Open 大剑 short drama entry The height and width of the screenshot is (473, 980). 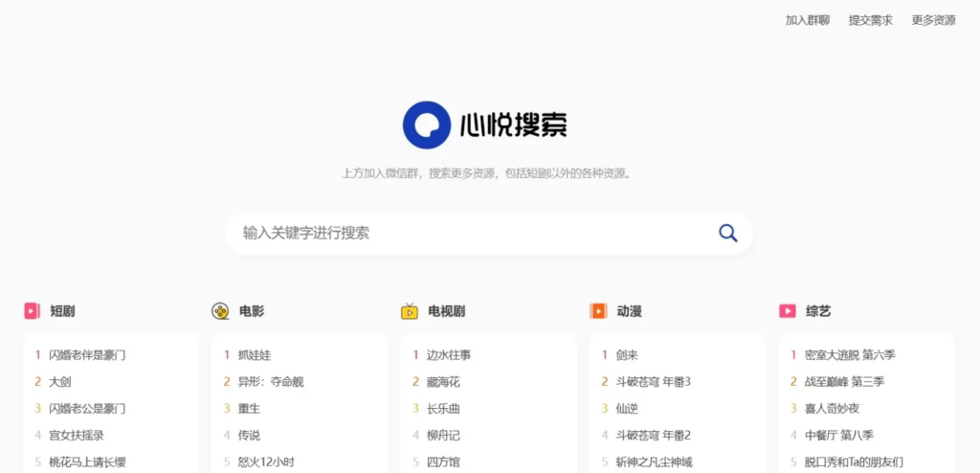pyautogui.click(x=60, y=382)
